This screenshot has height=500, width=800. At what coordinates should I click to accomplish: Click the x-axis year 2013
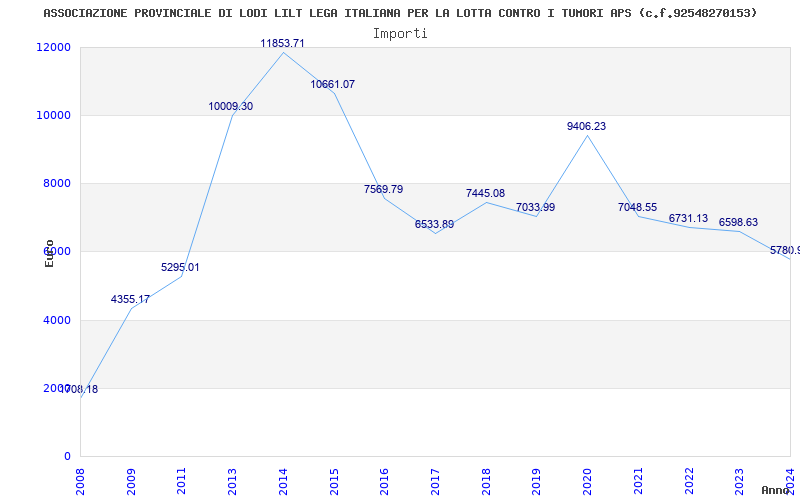coord(232,481)
